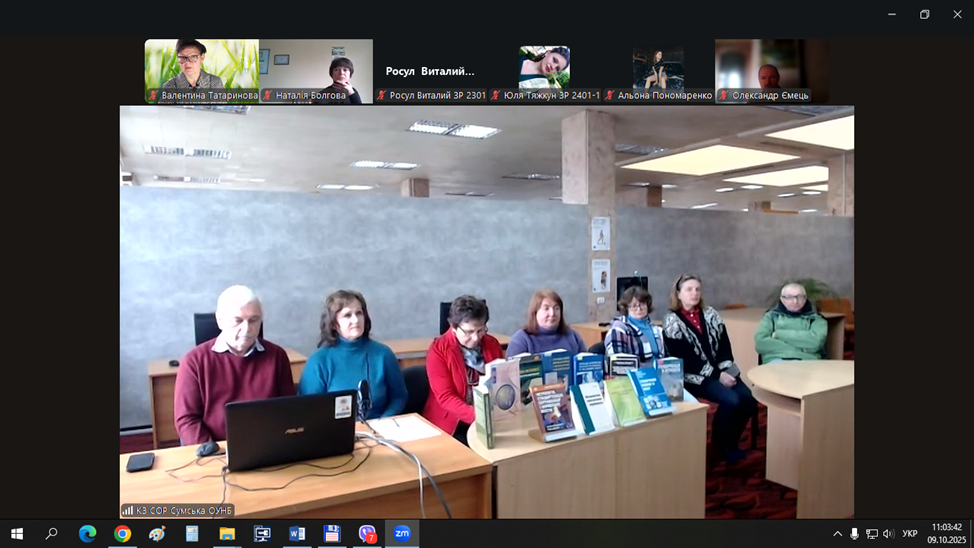This screenshot has height=548, width=974.
Task: Click the Paint taskbar icon
Action: click(x=157, y=534)
